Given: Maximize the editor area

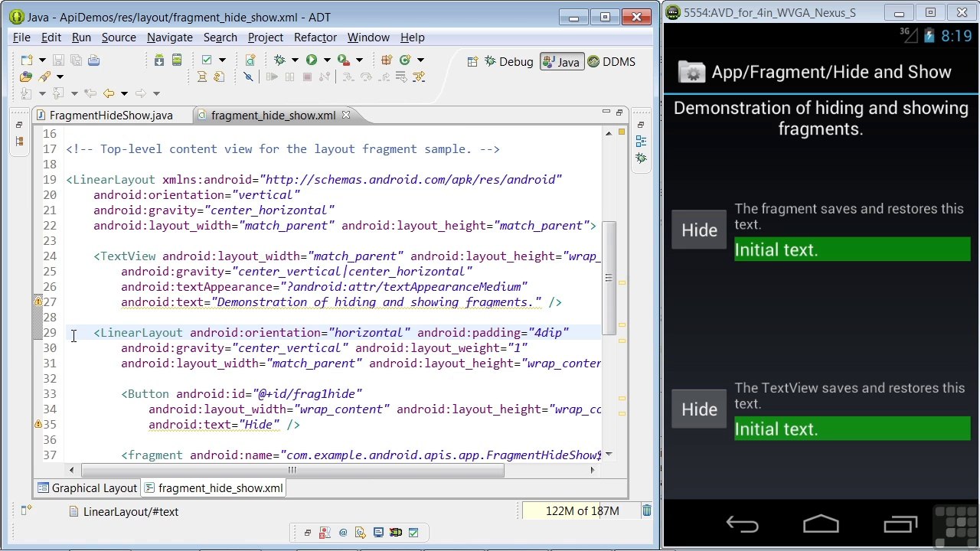Looking at the screenshot, I should (x=619, y=112).
